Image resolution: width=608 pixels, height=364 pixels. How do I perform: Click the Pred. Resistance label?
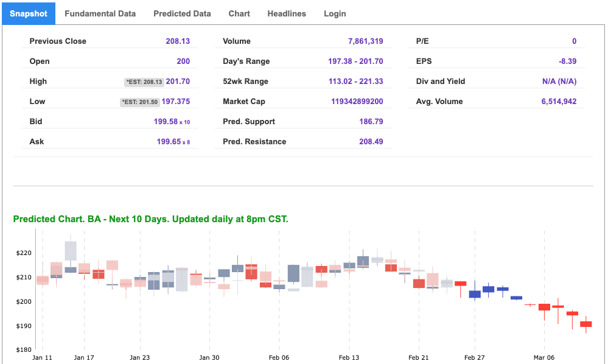click(x=254, y=142)
